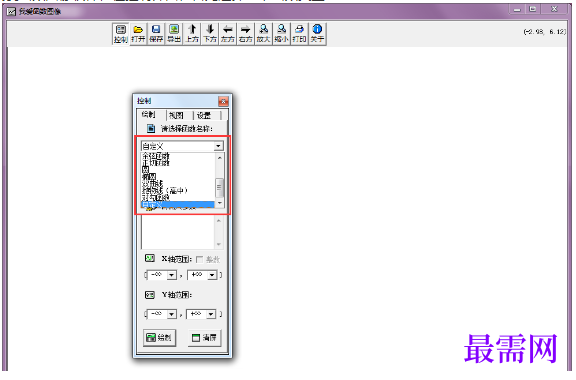Expand the function name combo box arrow
This screenshot has width=576, height=380.
pyautogui.click(x=219, y=146)
